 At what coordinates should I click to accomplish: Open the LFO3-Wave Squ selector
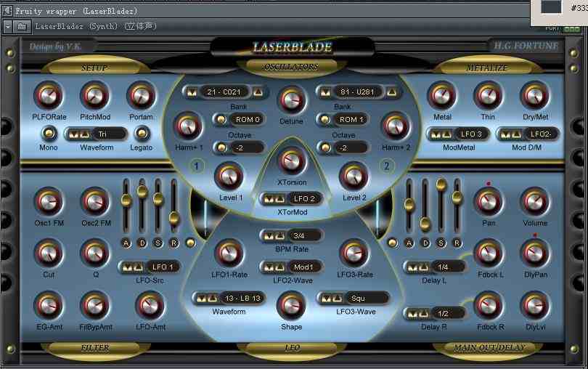(353, 299)
